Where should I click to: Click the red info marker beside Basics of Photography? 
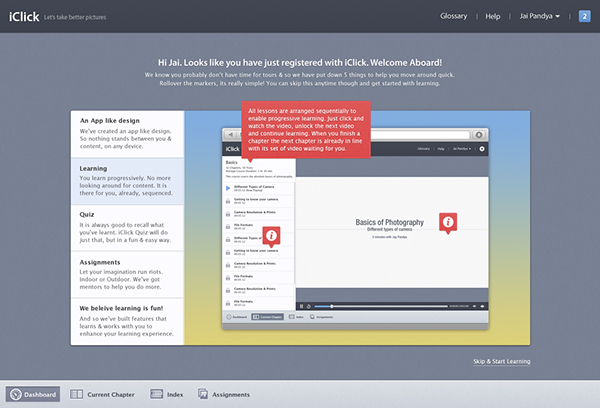coord(448,222)
